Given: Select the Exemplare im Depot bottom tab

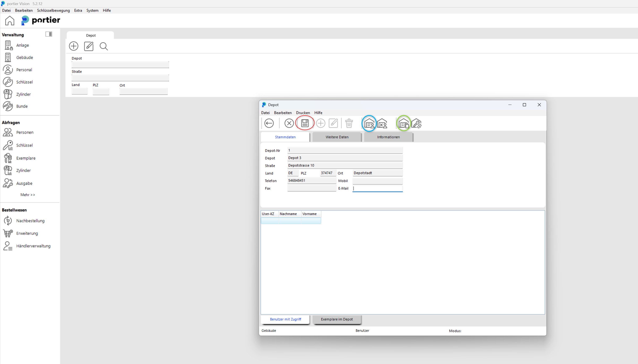Looking at the screenshot, I should [336, 319].
